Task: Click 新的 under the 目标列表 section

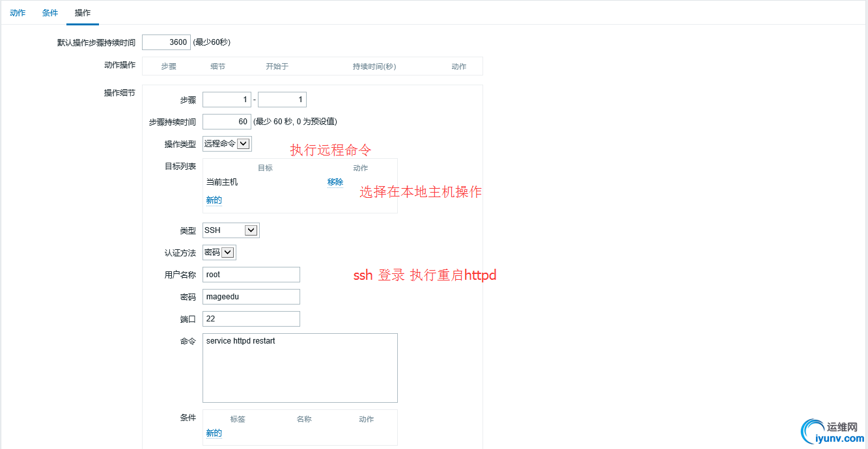Action: tap(214, 200)
